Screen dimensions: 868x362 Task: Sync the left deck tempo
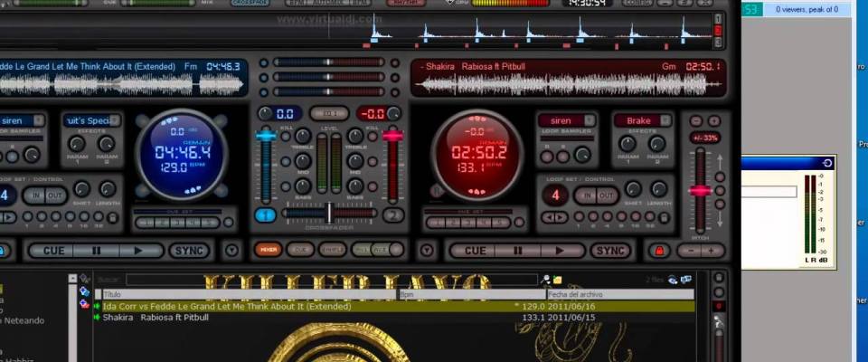189,251
